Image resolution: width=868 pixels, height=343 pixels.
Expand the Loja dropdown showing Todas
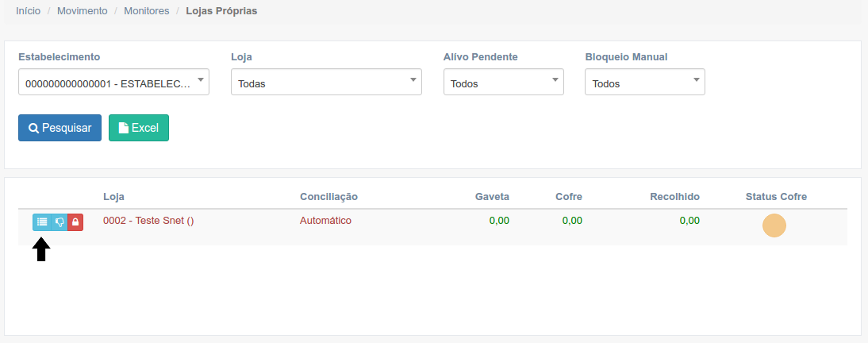[326, 83]
